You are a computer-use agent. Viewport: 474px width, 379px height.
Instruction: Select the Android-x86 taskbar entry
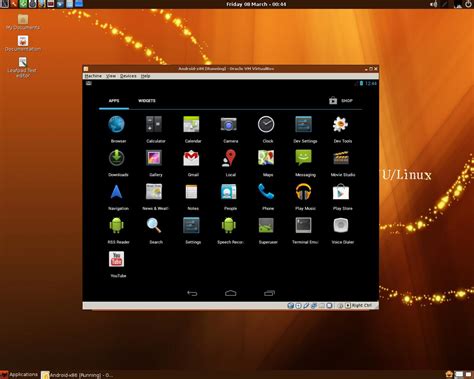click(77, 375)
